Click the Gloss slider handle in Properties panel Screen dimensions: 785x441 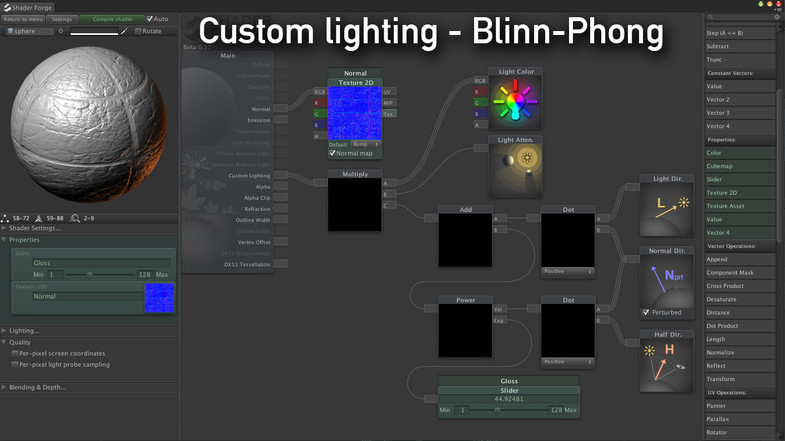[90, 274]
